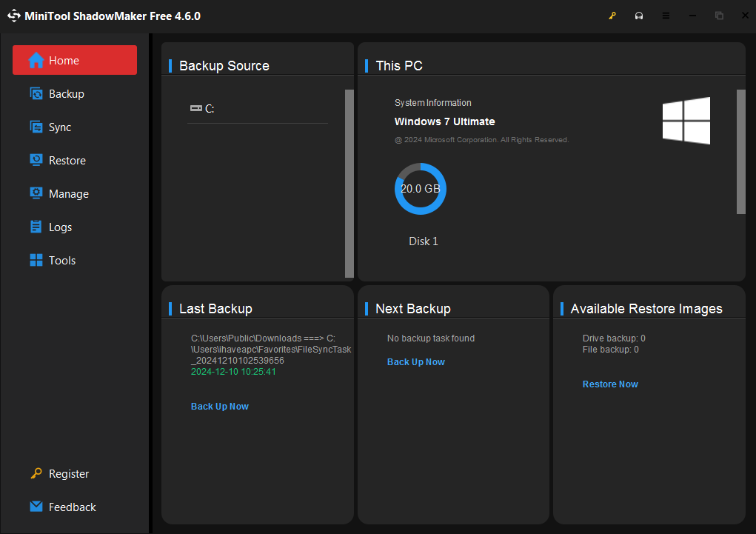Open the Manage page label
Screen dimensions: 756x534
coord(69,194)
